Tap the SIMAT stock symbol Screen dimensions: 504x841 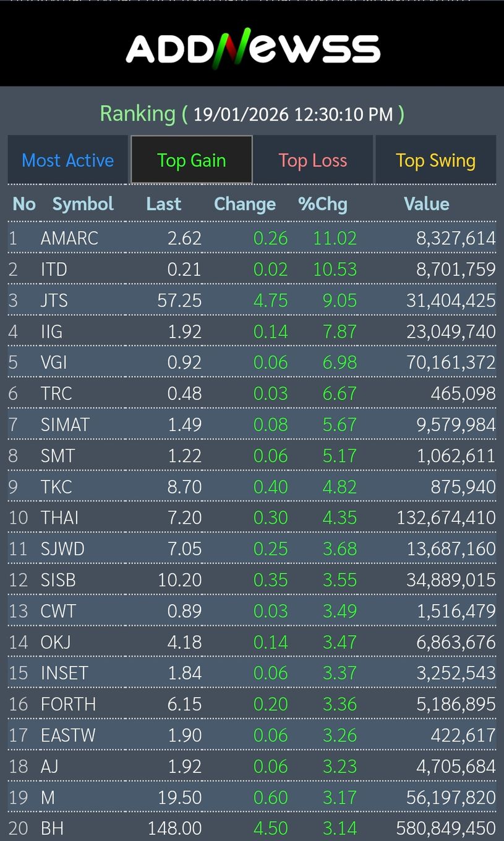click(65, 425)
